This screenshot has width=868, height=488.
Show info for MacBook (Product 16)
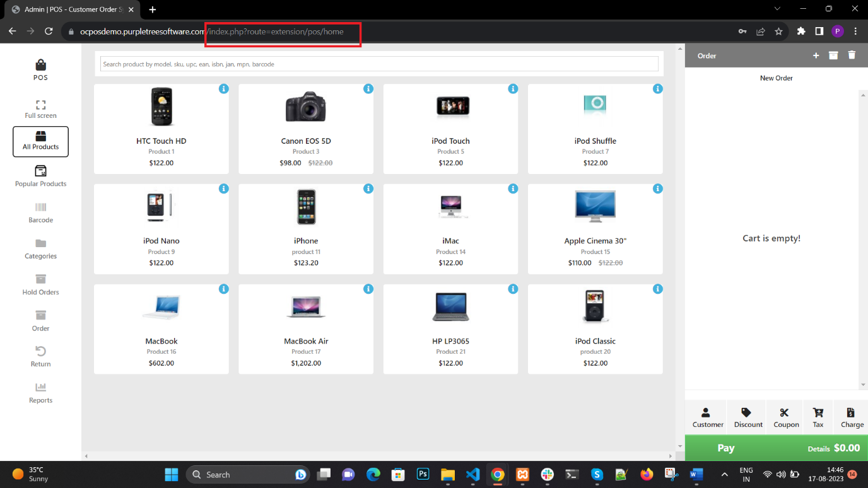tap(223, 289)
